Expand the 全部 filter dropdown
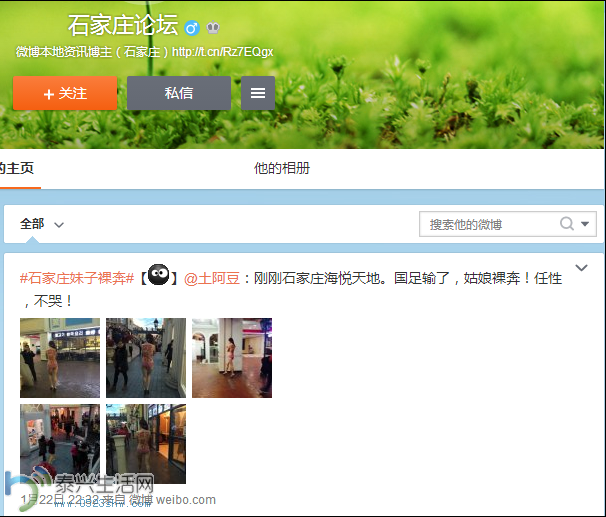The width and height of the screenshot is (606, 517). pos(42,224)
